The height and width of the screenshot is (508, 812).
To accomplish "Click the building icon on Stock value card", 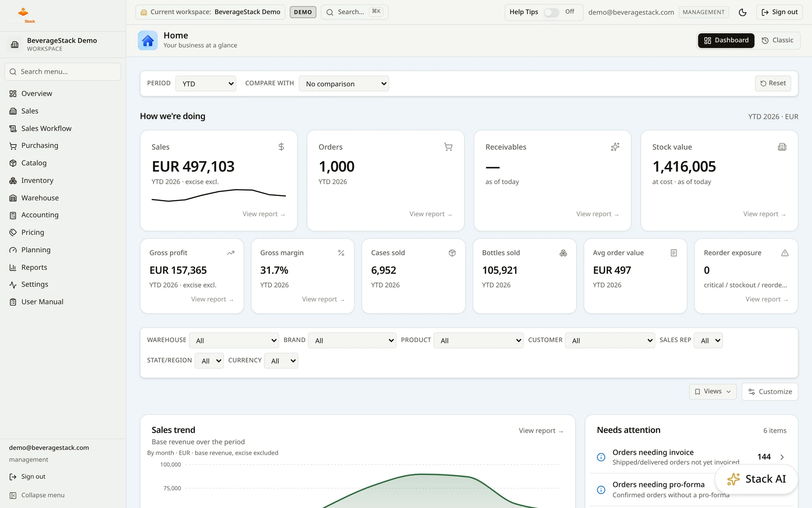I will (782, 147).
